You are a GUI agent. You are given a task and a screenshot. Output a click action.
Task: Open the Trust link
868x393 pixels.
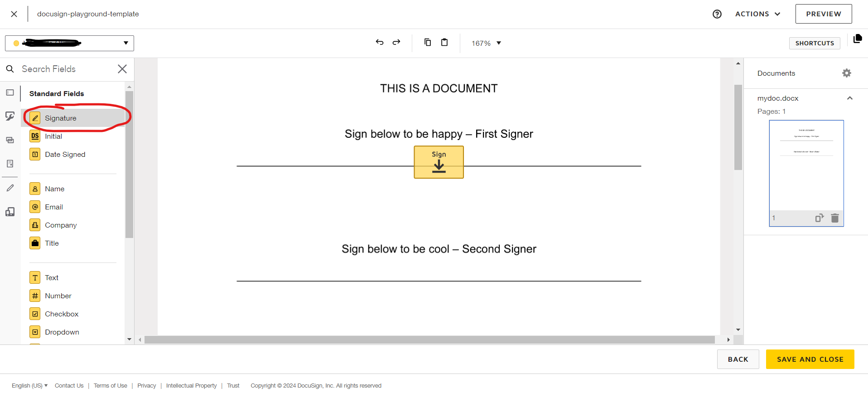[233, 386]
